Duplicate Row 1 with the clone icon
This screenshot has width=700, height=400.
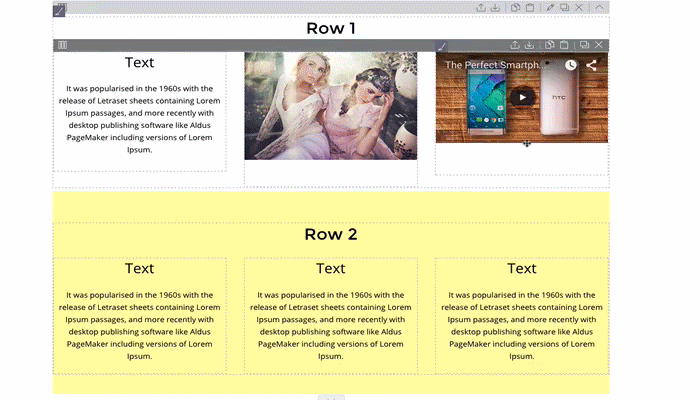click(565, 8)
